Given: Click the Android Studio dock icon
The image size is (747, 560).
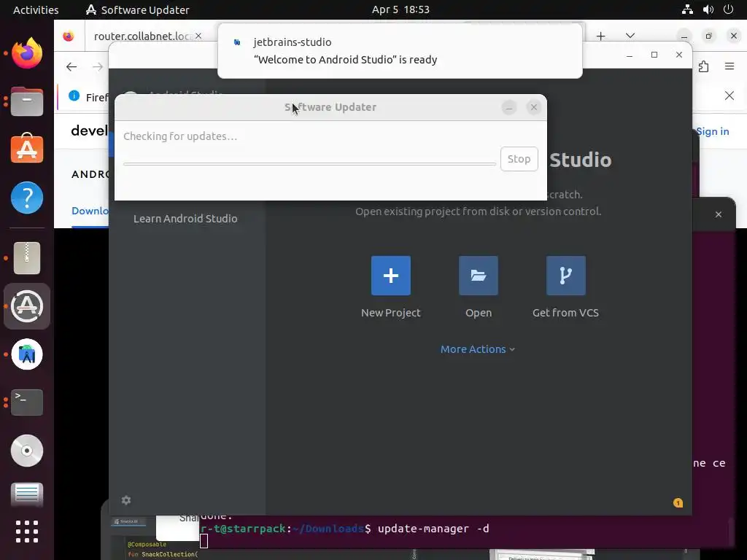Looking at the screenshot, I should tap(27, 354).
